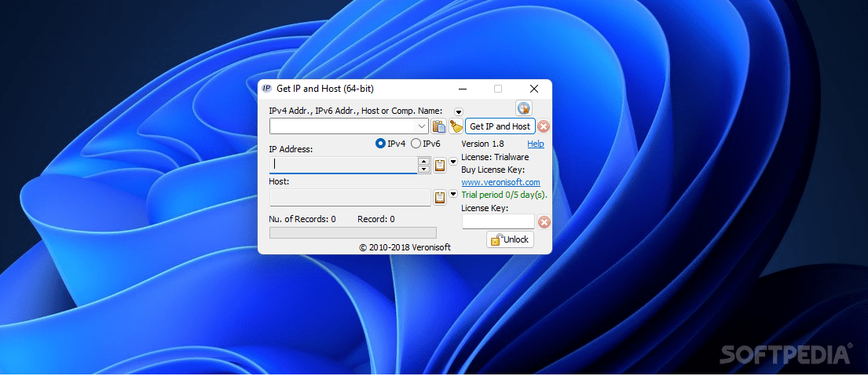The height and width of the screenshot is (376, 868).
Task: Click the IP app icon in the title bar
Action: click(266, 89)
